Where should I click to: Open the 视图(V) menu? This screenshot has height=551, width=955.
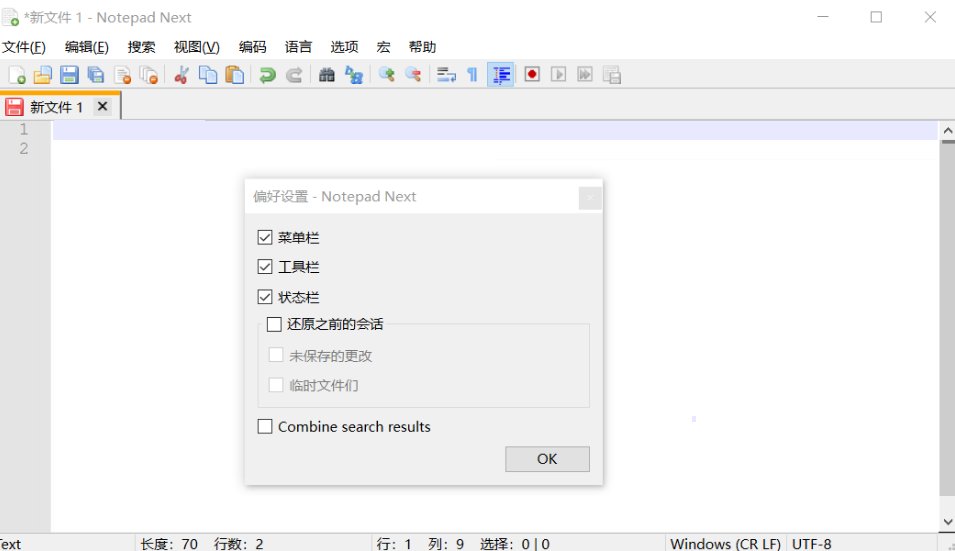[x=196, y=47]
